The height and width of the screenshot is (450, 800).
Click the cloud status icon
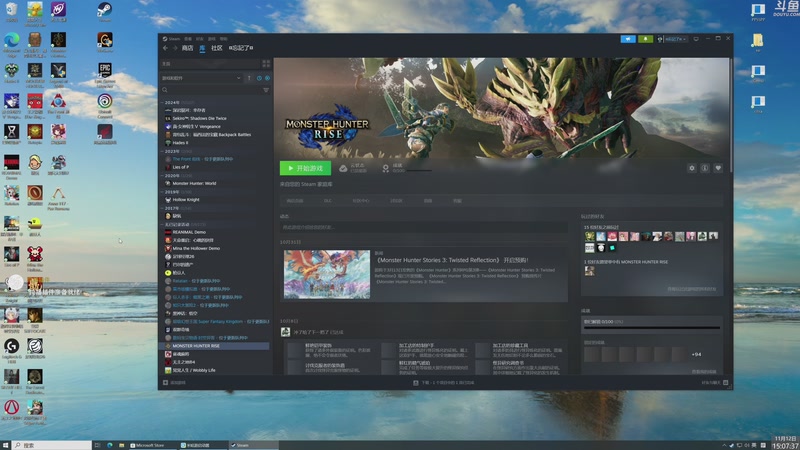click(x=343, y=168)
